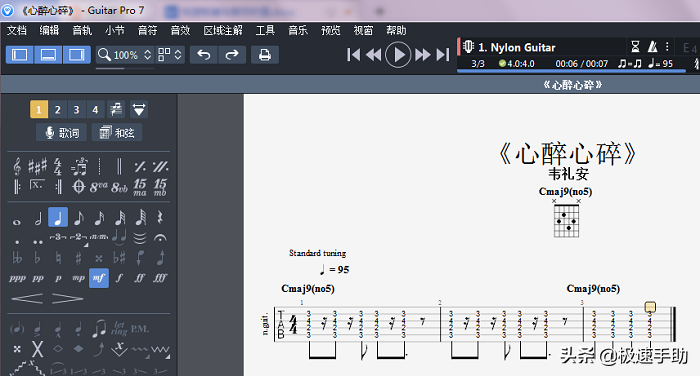Toggle the bottom global view panel

(x=48, y=55)
